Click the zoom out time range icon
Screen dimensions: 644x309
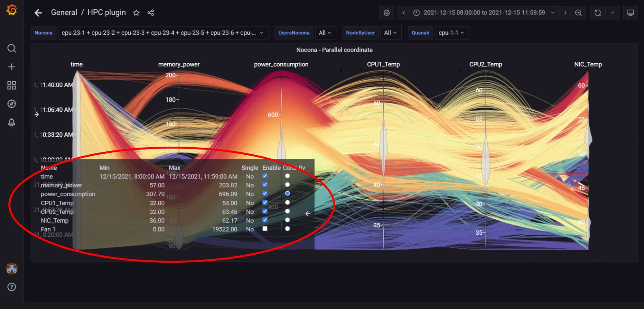[578, 13]
